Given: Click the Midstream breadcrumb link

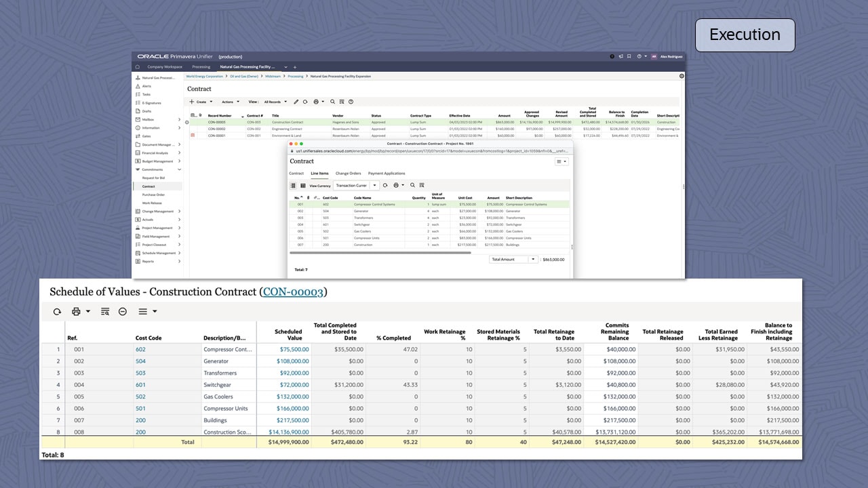Looking at the screenshot, I should pos(273,77).
